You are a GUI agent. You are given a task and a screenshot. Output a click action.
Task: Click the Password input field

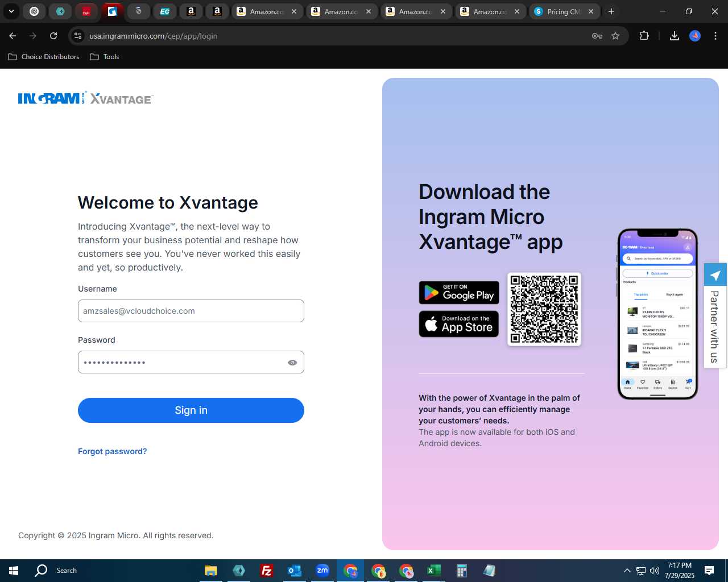pos(191,362)
